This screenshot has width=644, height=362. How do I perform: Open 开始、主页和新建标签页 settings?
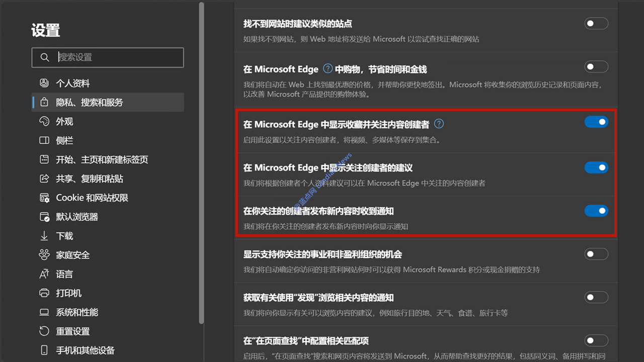108,159
